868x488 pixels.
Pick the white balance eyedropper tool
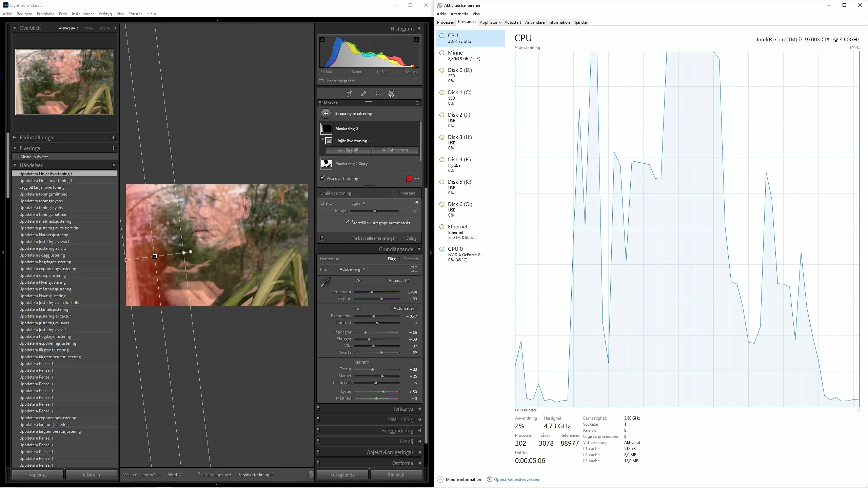325,282
